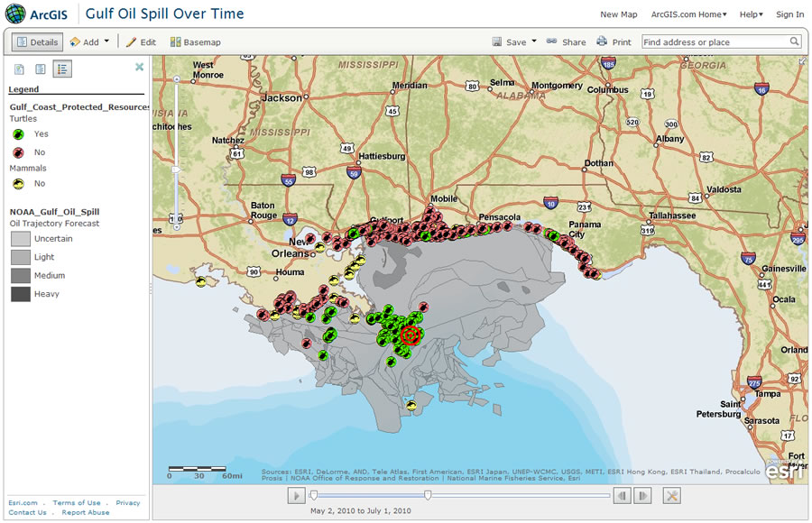812x523 pixels.
Task: Open the Add menu
Action: (89, 42)
